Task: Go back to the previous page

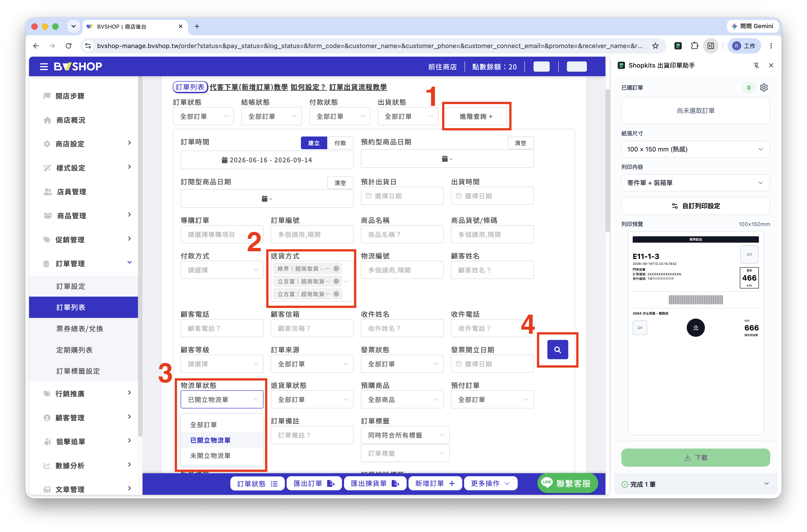Action: (36, 46)
